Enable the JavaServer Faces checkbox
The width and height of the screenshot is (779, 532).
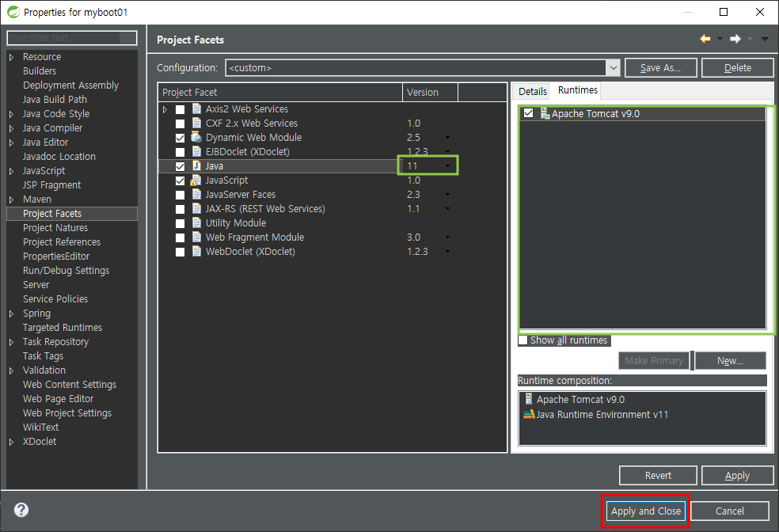pyautogui.click(x=180, y=195)
